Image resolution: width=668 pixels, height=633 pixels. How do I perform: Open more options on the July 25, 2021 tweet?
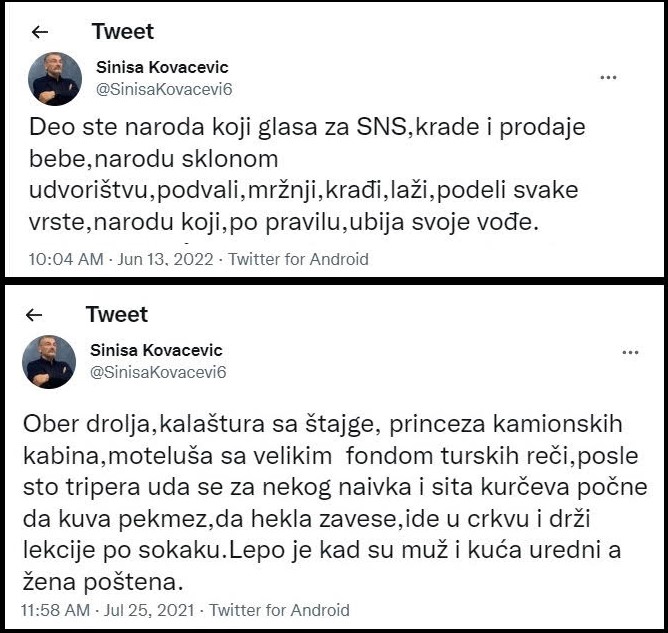click(630, 354)
